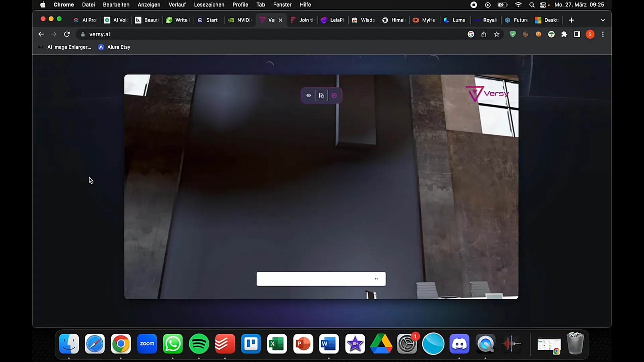Click the green shield AdGuard extension

[x=513, y=34]
